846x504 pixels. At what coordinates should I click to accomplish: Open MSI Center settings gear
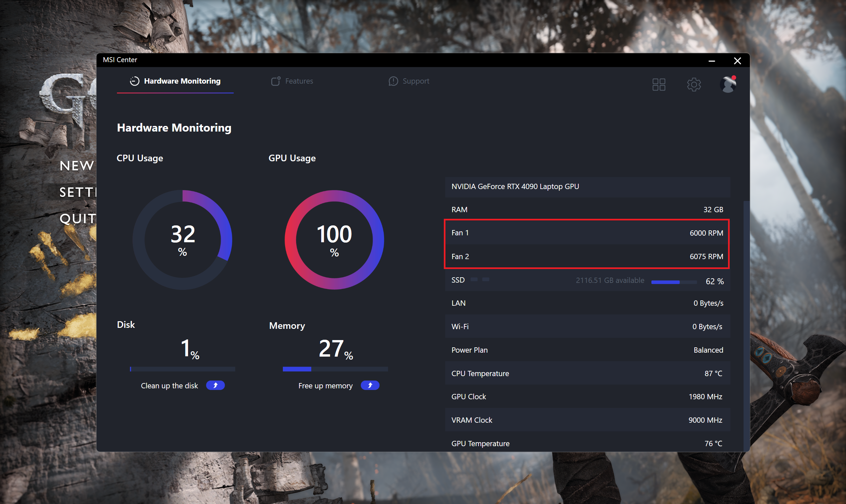pyautogui.click(x=694, y=84)
